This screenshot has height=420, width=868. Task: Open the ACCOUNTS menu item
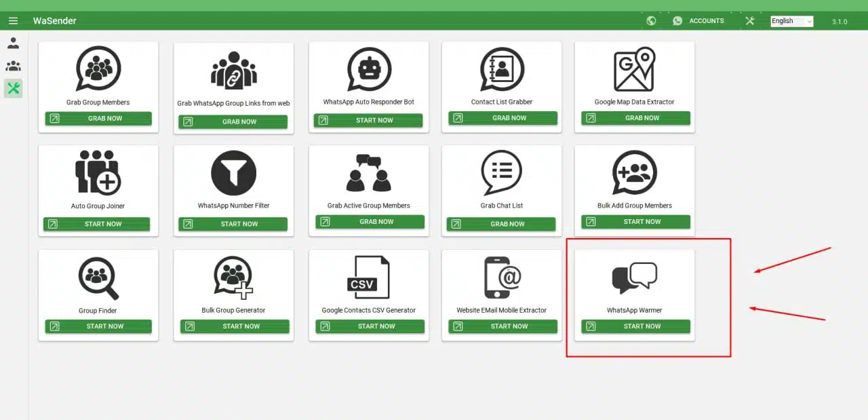(707, 21)
